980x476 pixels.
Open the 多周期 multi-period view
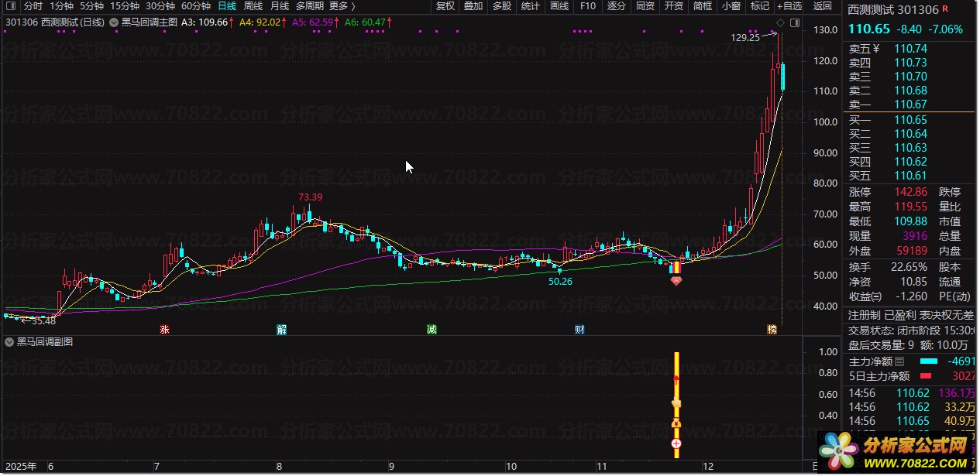[x=310, y=6]
